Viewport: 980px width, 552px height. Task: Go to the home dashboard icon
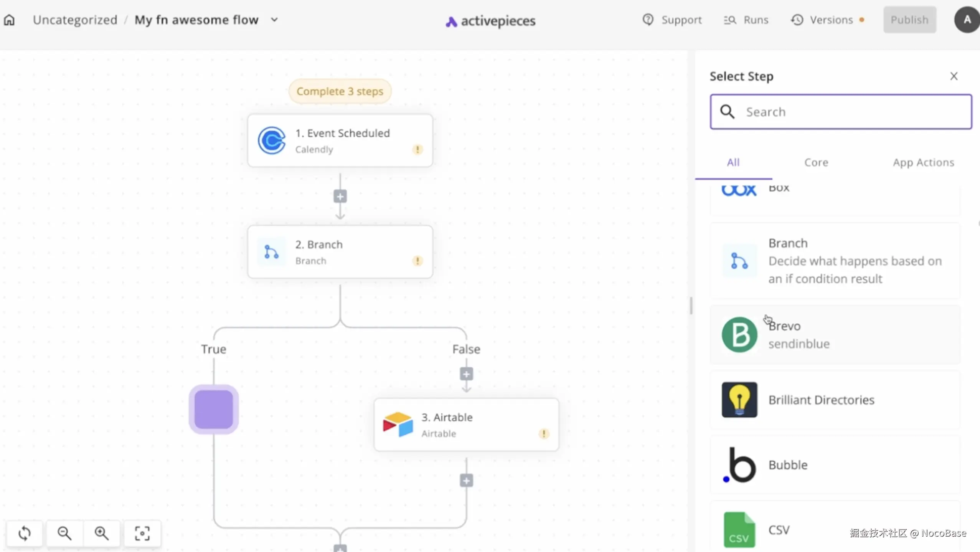[x=9, y=20]
